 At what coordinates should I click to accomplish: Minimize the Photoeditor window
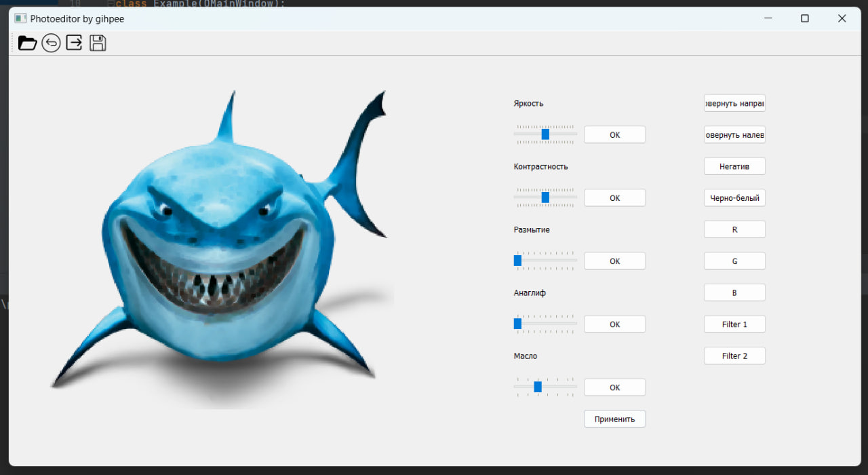[768, 18]
